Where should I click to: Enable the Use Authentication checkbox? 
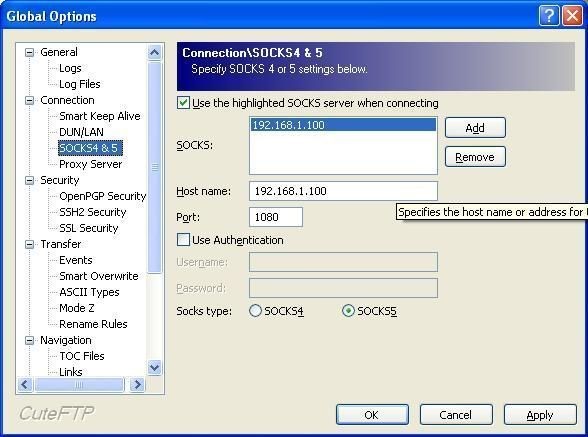click(183, 240)
